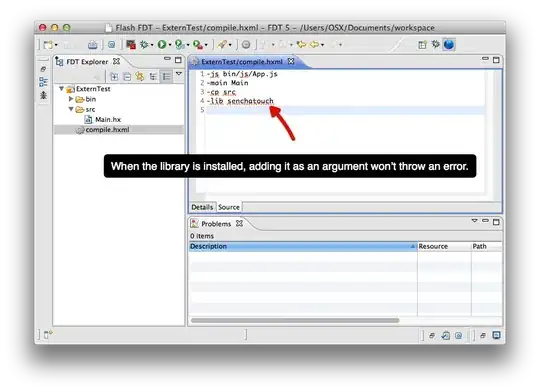
Task: Click the rocket toolbar icon
Action: pyautogui.click(x=222, y=44)
